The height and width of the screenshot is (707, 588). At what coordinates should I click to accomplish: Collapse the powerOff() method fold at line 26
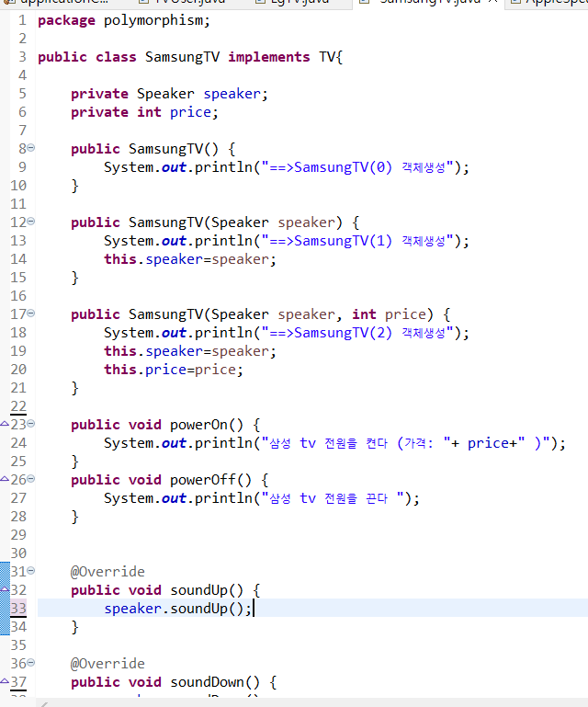pyautogui.click(x=31, y=478)
